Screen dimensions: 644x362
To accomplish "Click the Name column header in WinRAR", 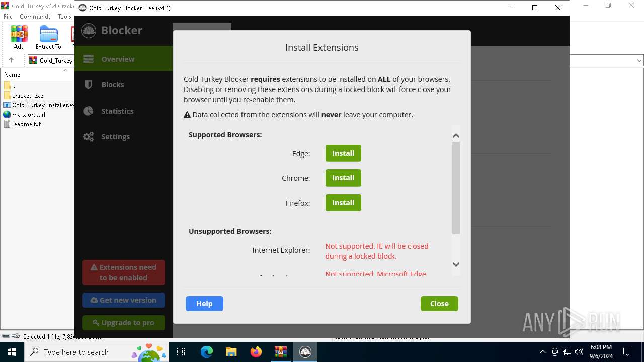I will [12, 75].
